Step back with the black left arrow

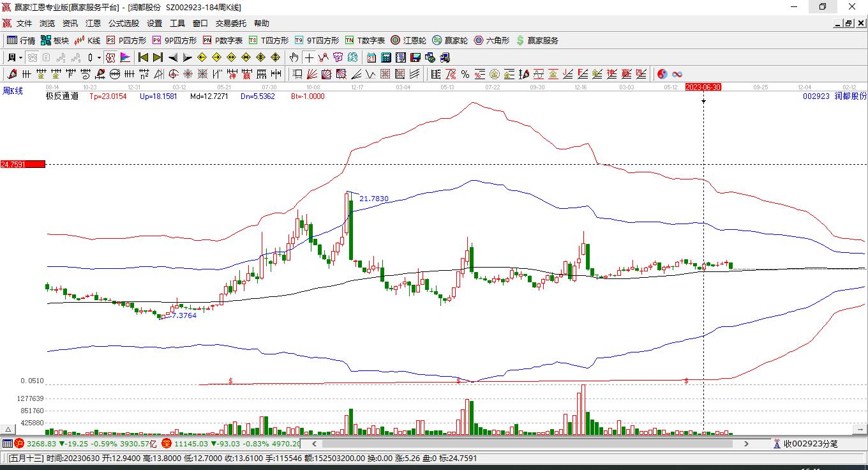172,57
